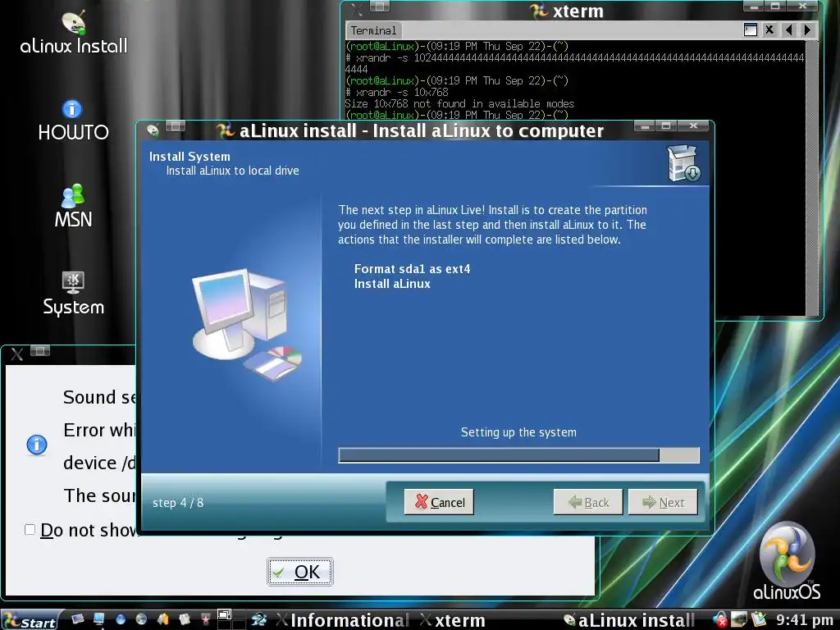Close the current xterm tab with X icon
The height and width of the screenshot is (630, 840).
(769, 30)
